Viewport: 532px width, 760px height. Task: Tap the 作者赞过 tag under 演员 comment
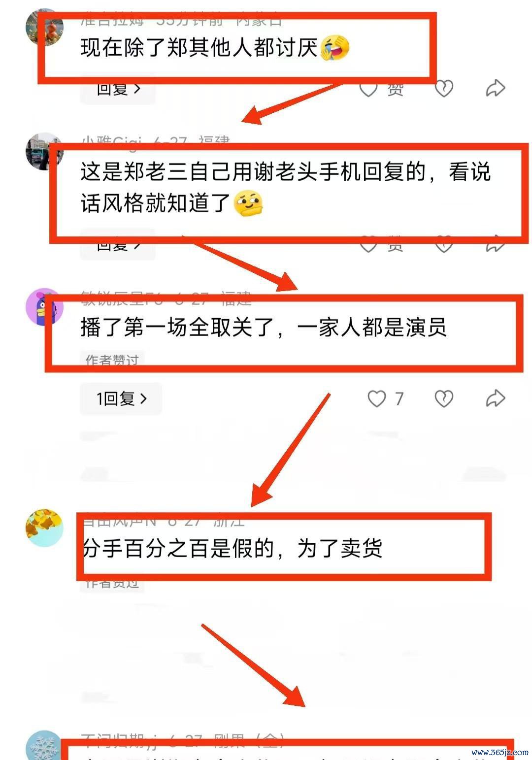tap(112, 360)
